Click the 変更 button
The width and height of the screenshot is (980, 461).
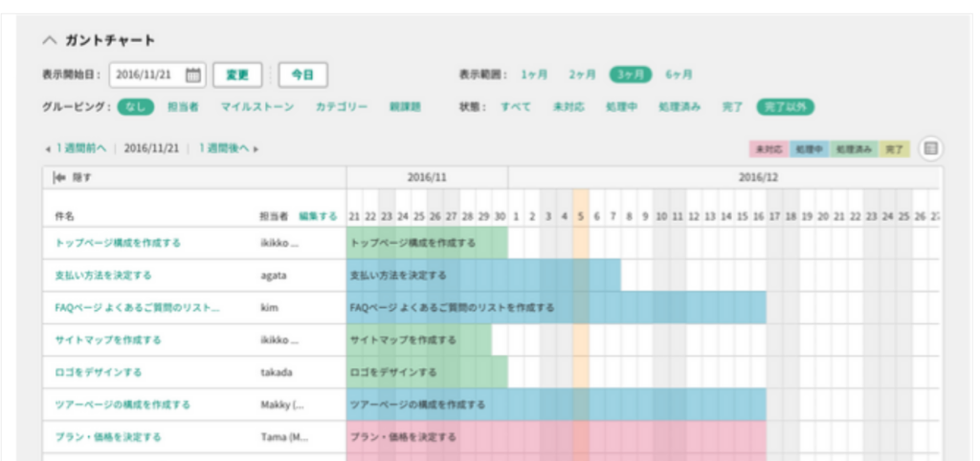tap(237, 75)
